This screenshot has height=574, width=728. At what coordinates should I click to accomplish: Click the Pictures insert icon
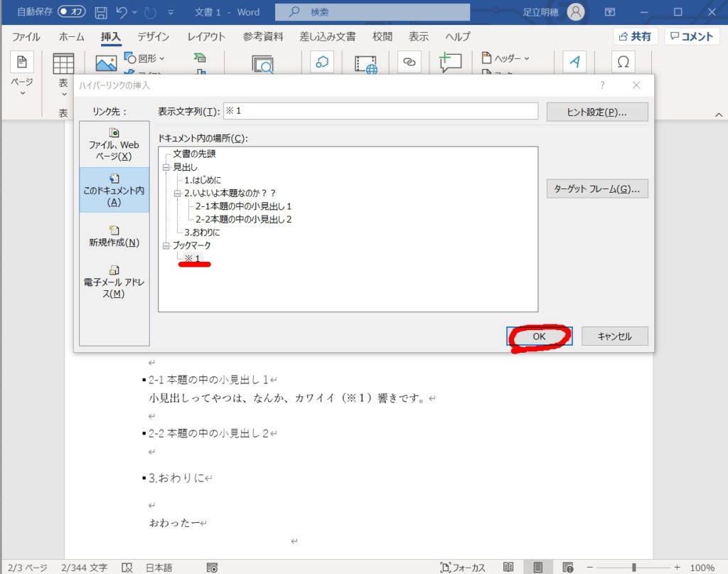coord(106,63)
